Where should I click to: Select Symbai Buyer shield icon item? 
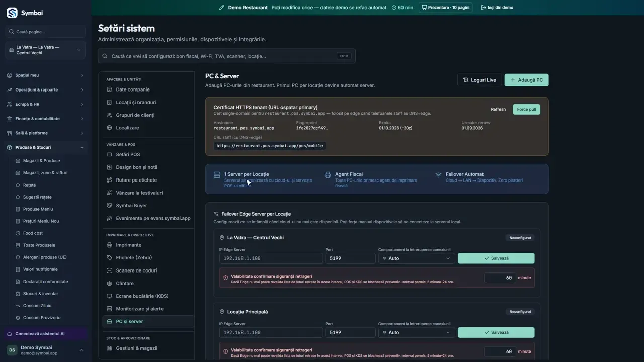[x=110, y=206]
